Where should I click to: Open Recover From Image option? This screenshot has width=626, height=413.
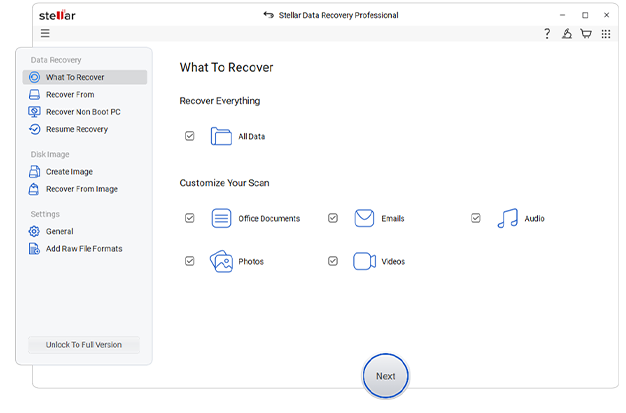[x=82, y=189]
